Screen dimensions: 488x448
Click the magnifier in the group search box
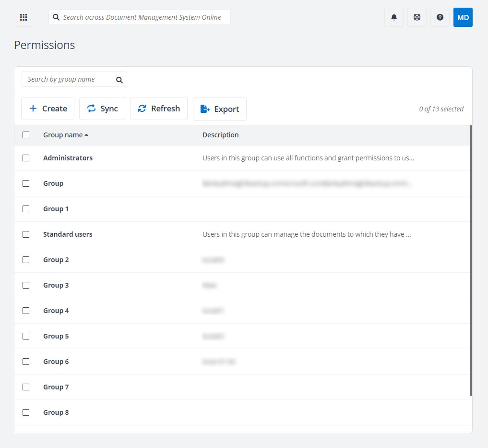coord(119,79)
